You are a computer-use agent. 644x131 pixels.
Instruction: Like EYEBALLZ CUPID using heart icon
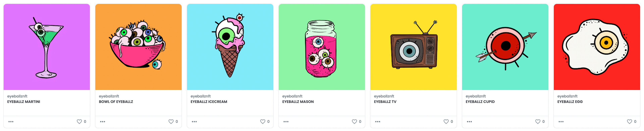pyautogui.click(x=538, y=121)
